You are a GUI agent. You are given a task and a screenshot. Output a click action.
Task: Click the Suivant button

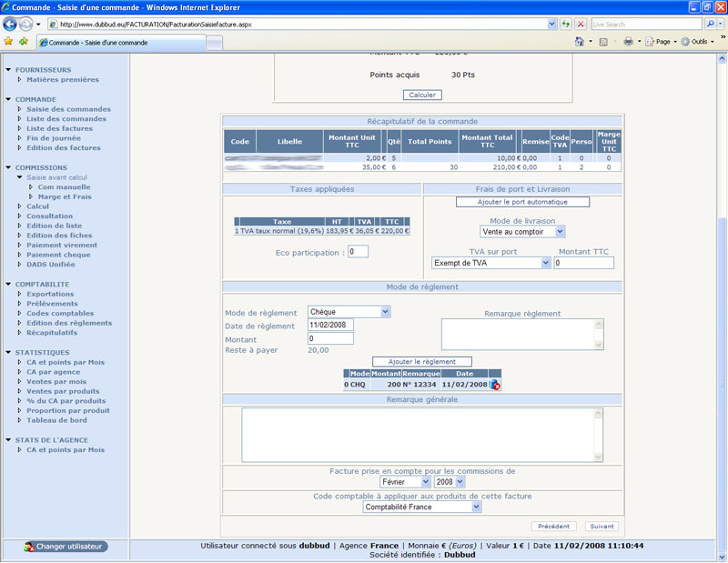(602, 526)
